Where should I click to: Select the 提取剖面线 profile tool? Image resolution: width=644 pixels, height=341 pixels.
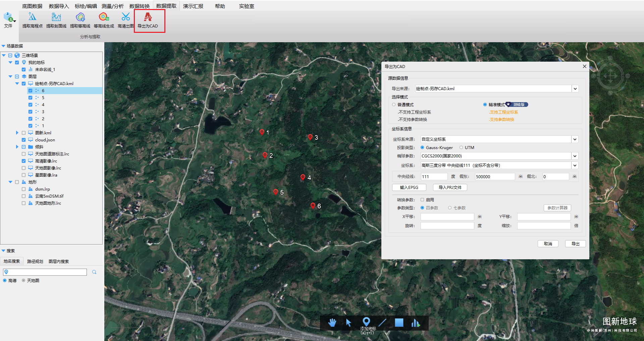tap(56, 17)
